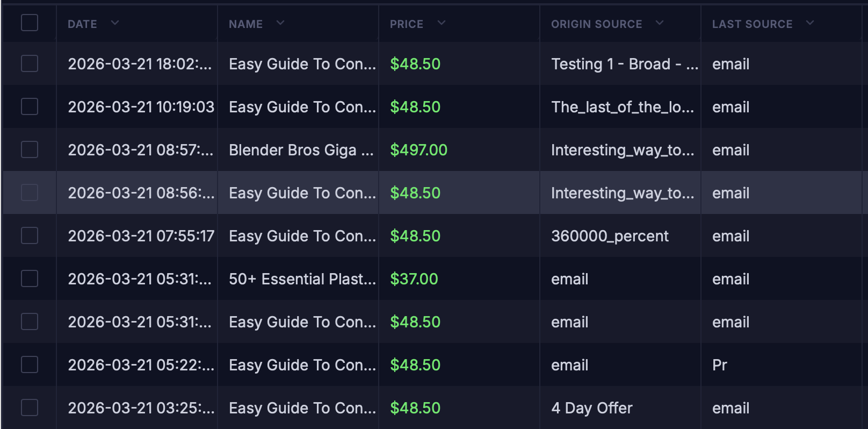Open the DATE column sort dropdown

[114, 23]
